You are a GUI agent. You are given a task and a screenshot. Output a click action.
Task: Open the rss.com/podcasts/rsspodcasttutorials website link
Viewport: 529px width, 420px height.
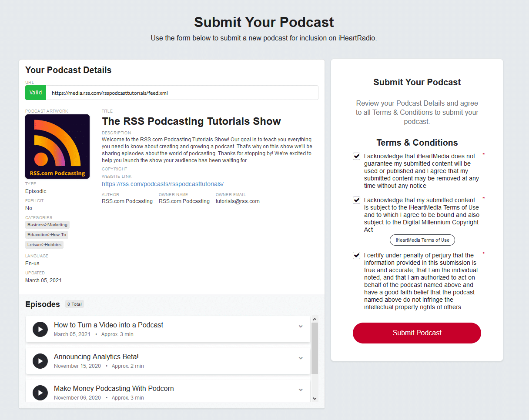(163, 184)
